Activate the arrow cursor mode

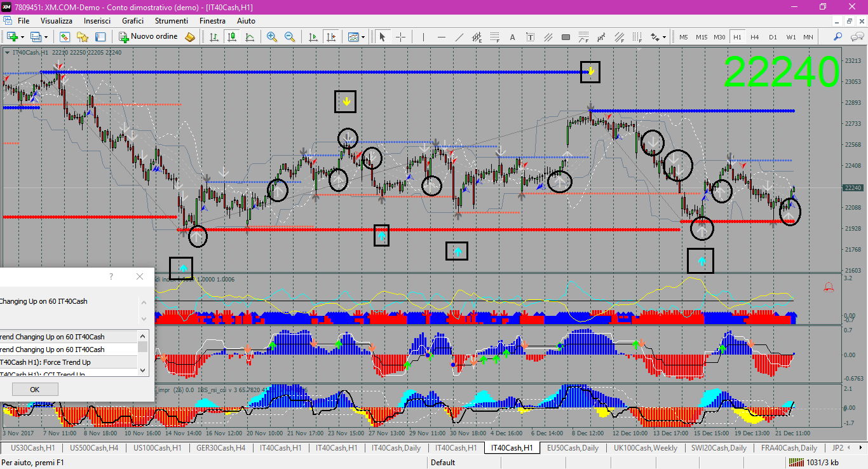pos(383,37)
